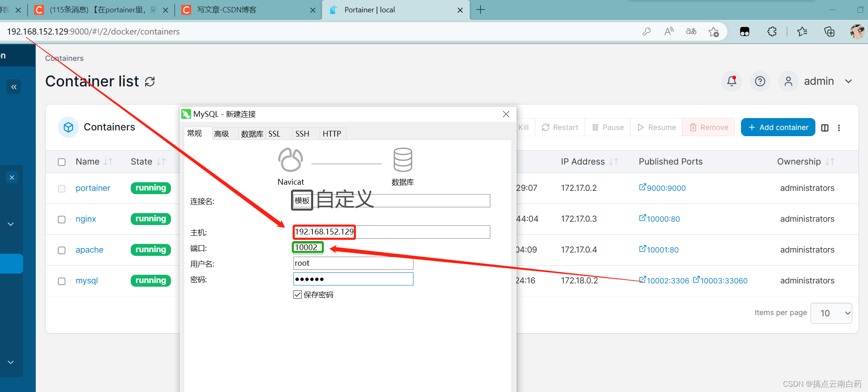Open the help question-mark icon
Viewport: 868px width, 392px height.
click(760, 81)
